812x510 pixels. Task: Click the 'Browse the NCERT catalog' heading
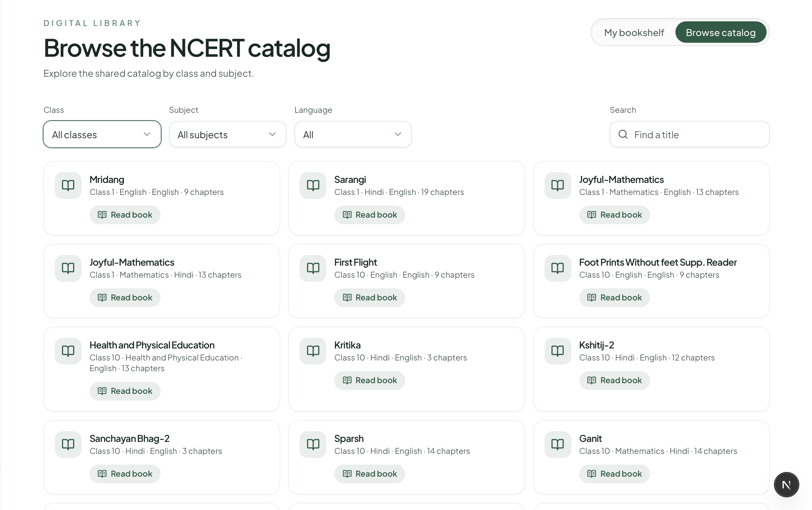pos(187,48)
